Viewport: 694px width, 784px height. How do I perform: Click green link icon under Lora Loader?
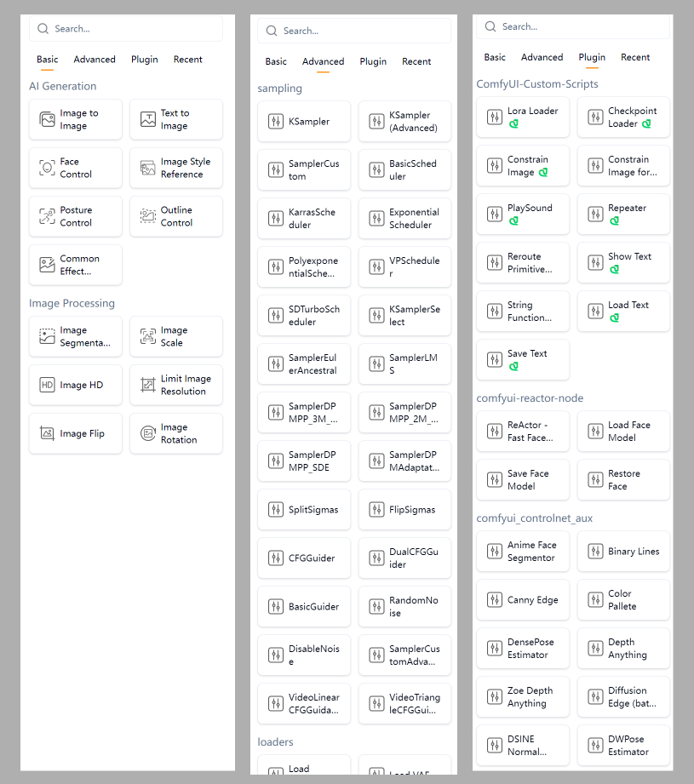[513, 124]
